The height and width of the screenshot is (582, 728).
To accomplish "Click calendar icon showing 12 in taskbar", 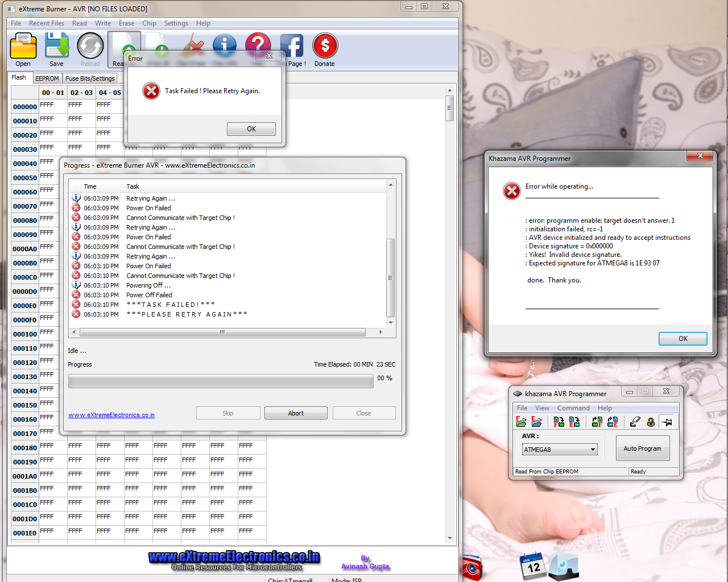I will coord(532,566).
